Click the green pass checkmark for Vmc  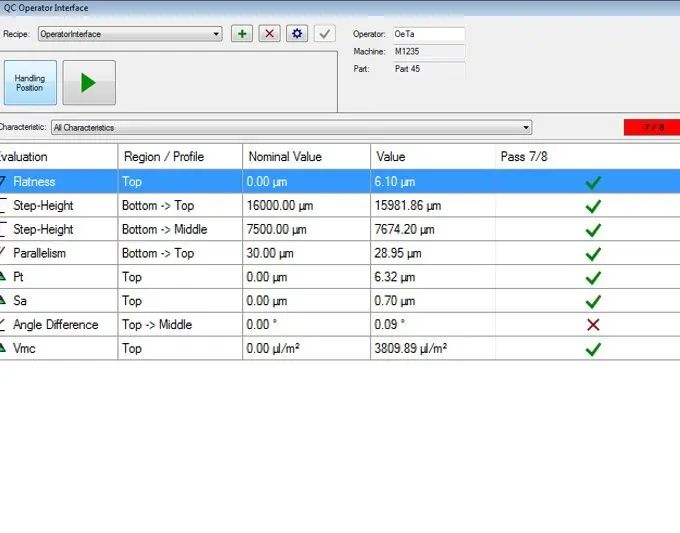[592, 349]
